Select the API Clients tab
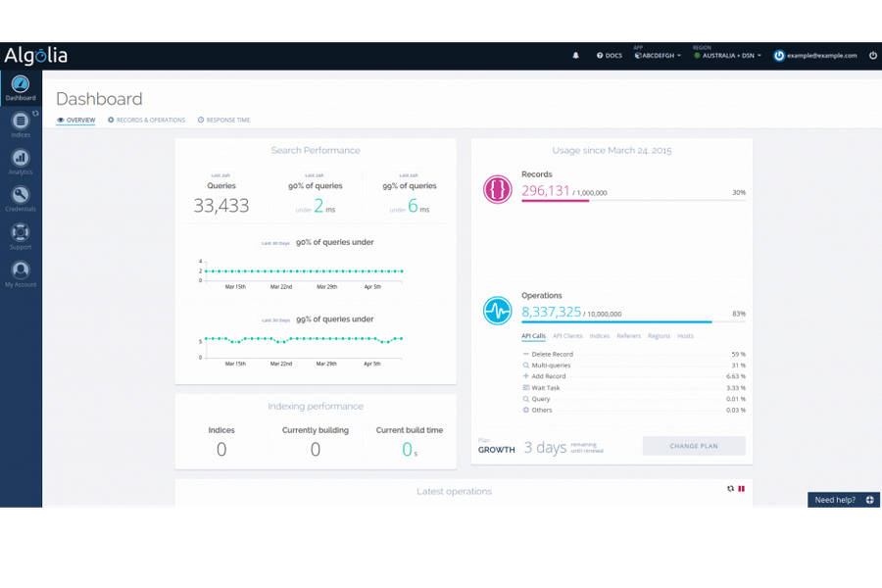The image size is (882, 588). click(x=566, y=336)
